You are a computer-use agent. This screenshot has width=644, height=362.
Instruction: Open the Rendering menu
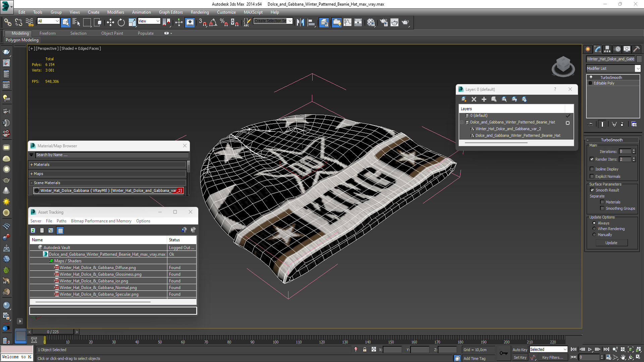pyautogui.click(x=200, y=12)
